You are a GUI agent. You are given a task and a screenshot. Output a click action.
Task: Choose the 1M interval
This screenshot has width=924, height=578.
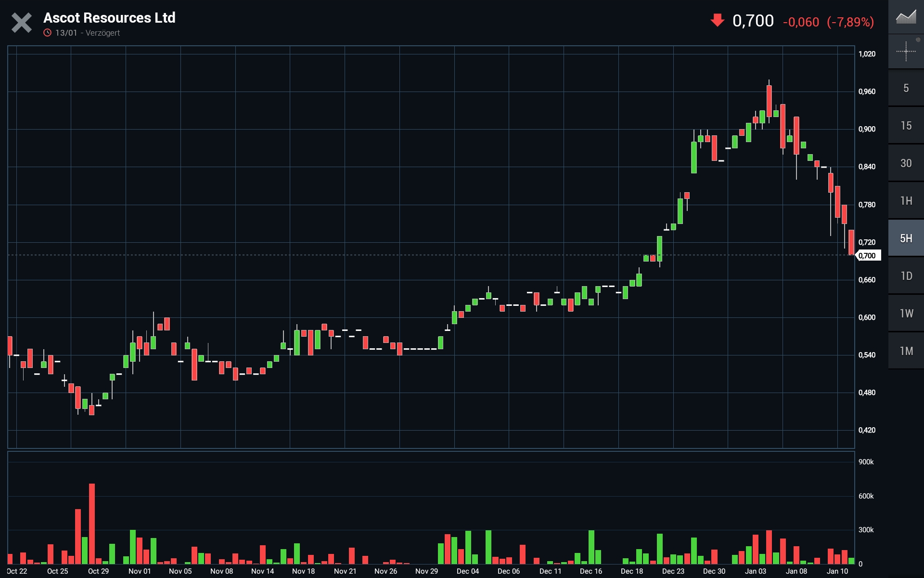coord(906,351)
